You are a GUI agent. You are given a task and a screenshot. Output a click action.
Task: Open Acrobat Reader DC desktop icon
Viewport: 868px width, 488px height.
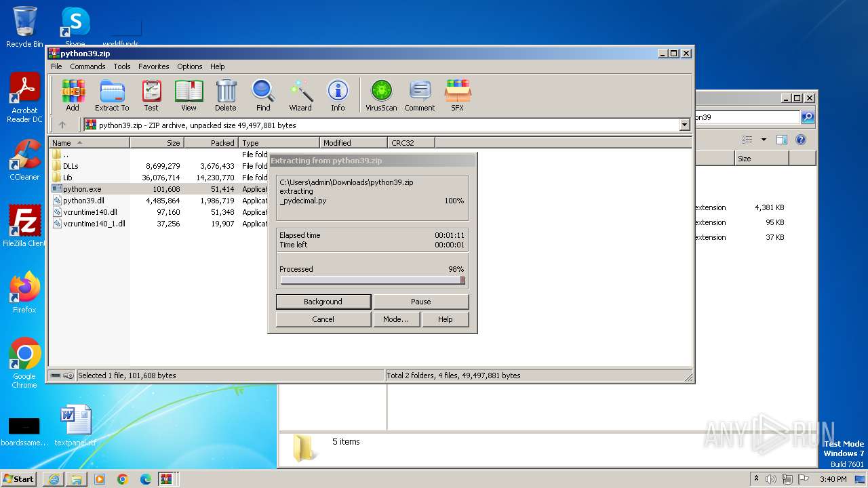pyautogui.click(x=24, y=98)
